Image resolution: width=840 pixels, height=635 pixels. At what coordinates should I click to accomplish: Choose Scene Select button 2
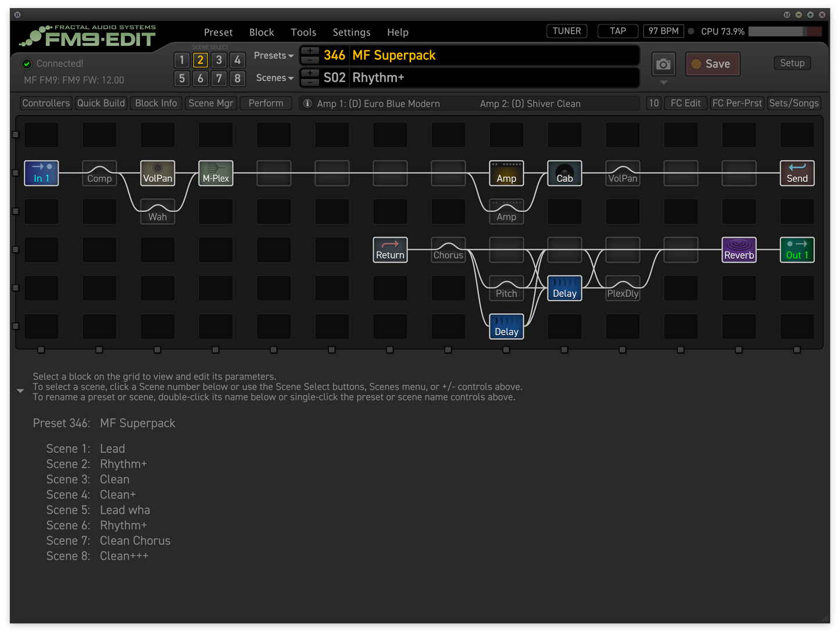coord(201,60)
